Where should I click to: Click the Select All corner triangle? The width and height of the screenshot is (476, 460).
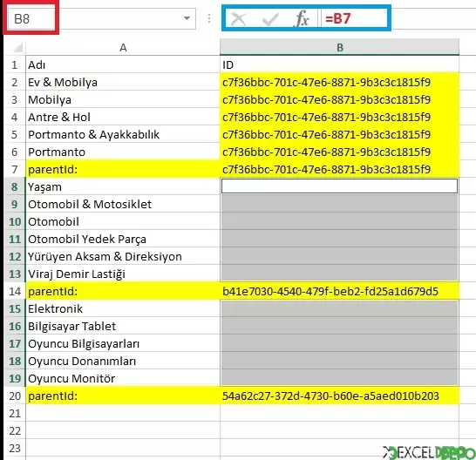(18, 48)
